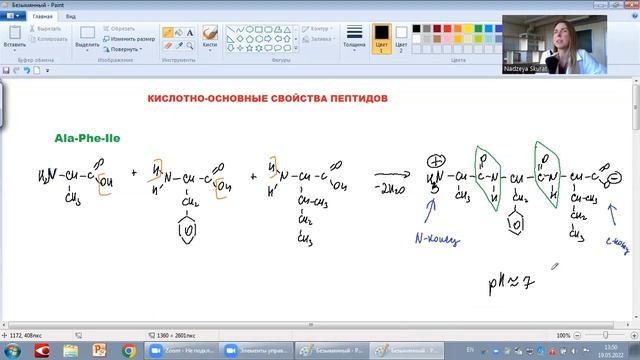Choose the Rounded rectangular callout shape

coord(268,48)
